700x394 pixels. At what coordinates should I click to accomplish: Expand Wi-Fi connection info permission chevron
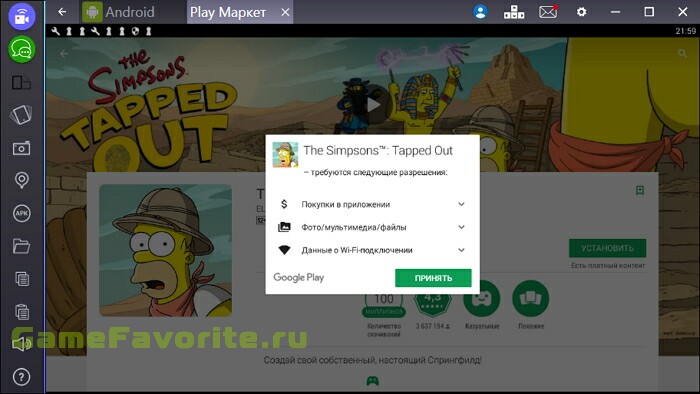coord(462,250)
